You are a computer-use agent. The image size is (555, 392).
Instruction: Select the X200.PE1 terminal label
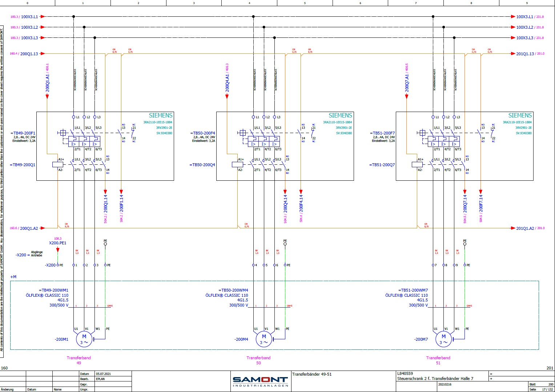pyautogui.click(x=58, y=243)
